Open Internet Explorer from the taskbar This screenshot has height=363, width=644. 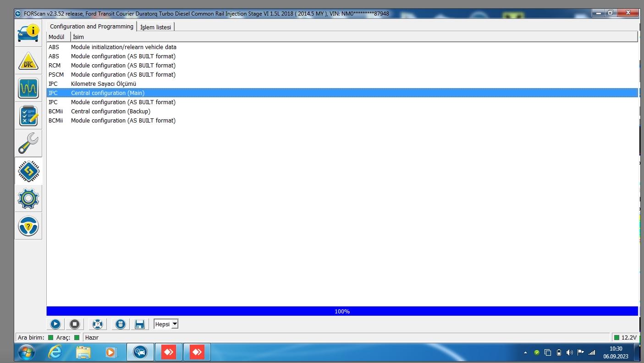point(55,352)
